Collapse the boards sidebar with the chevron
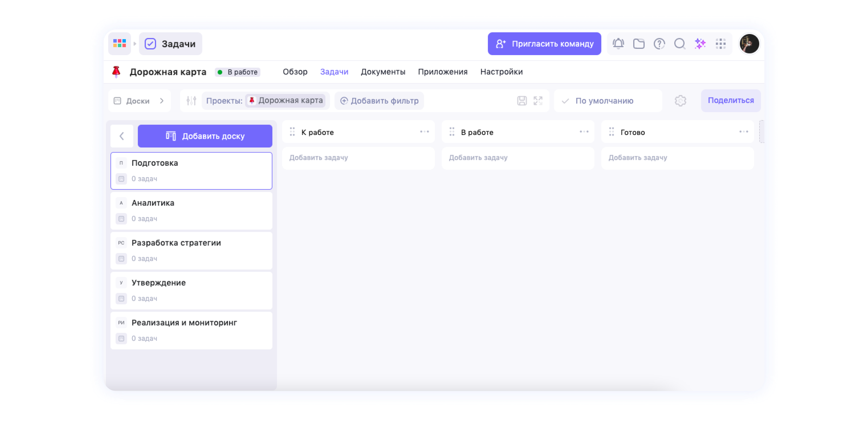 point(122,136)
